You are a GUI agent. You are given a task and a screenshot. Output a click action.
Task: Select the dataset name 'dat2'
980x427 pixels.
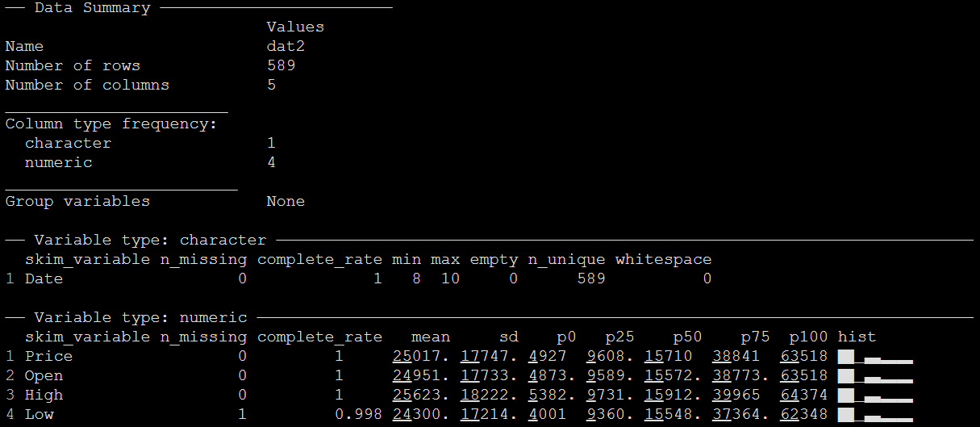pos(286,47)
